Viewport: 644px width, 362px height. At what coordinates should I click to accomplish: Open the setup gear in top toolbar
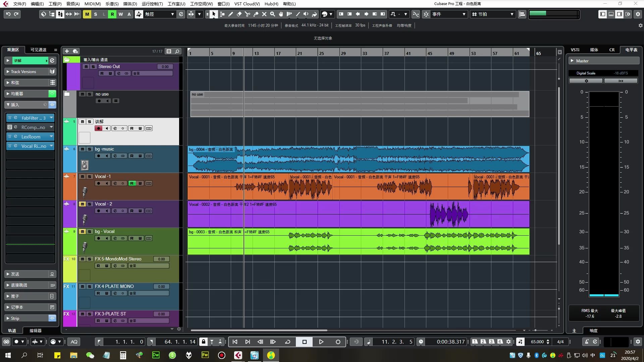coord(638,14)
